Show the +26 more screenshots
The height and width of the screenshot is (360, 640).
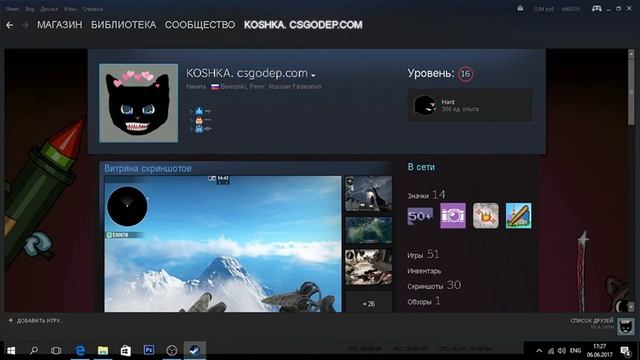pyautogui.click(x=369, y=302)
